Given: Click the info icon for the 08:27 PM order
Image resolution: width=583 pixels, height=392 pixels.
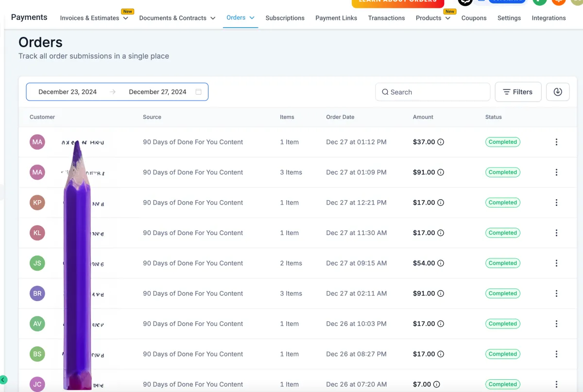Looking at the screenshot, I should pos(441,354).
